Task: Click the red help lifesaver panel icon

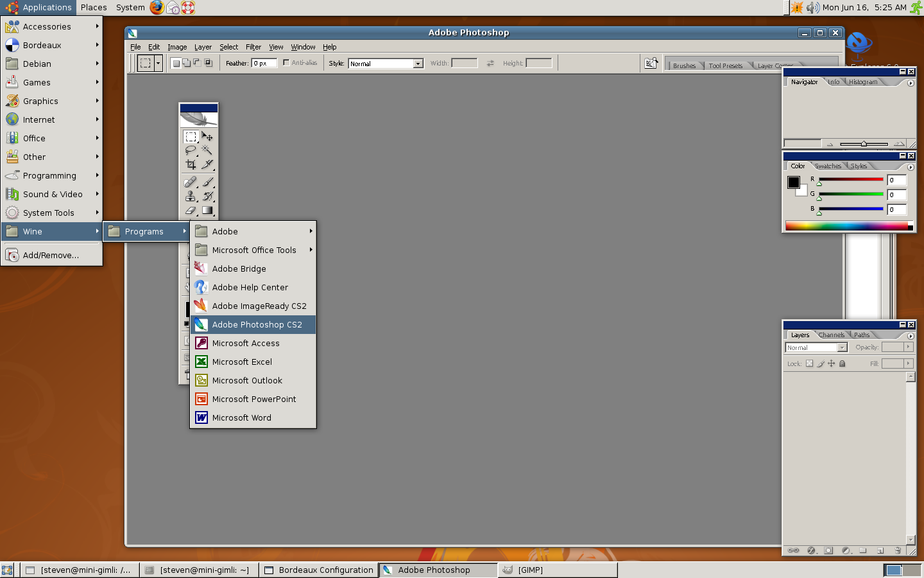Action: (188, 8)
